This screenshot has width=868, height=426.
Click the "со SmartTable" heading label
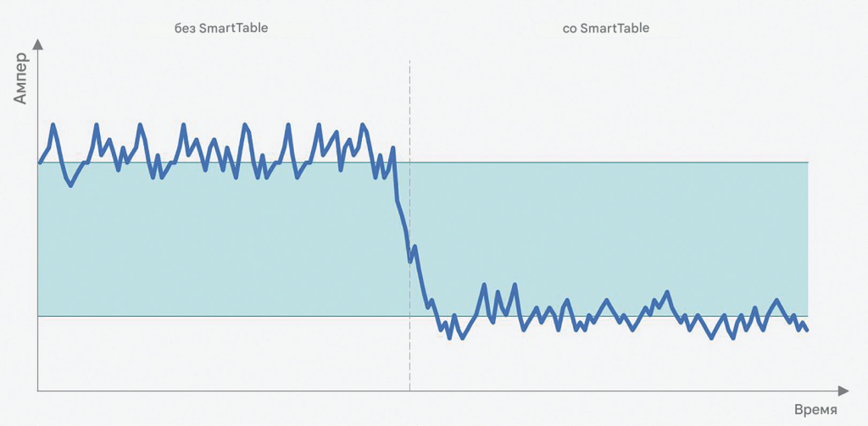(606, 28)
